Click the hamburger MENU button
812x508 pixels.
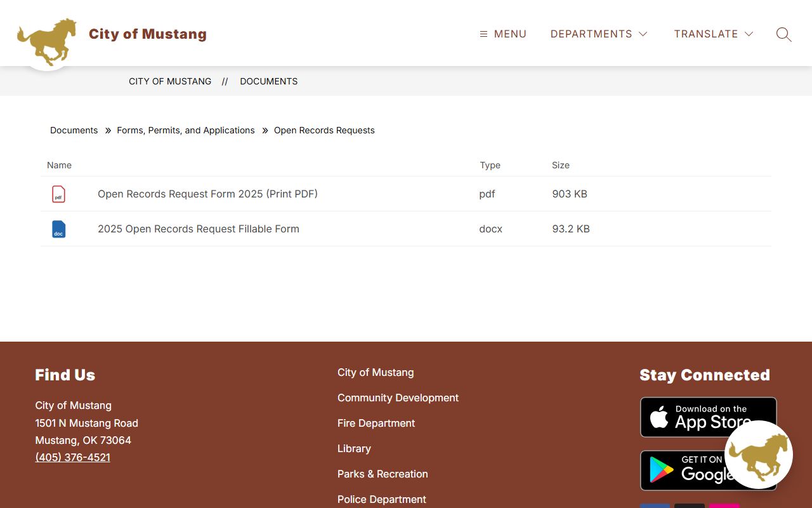503,34
